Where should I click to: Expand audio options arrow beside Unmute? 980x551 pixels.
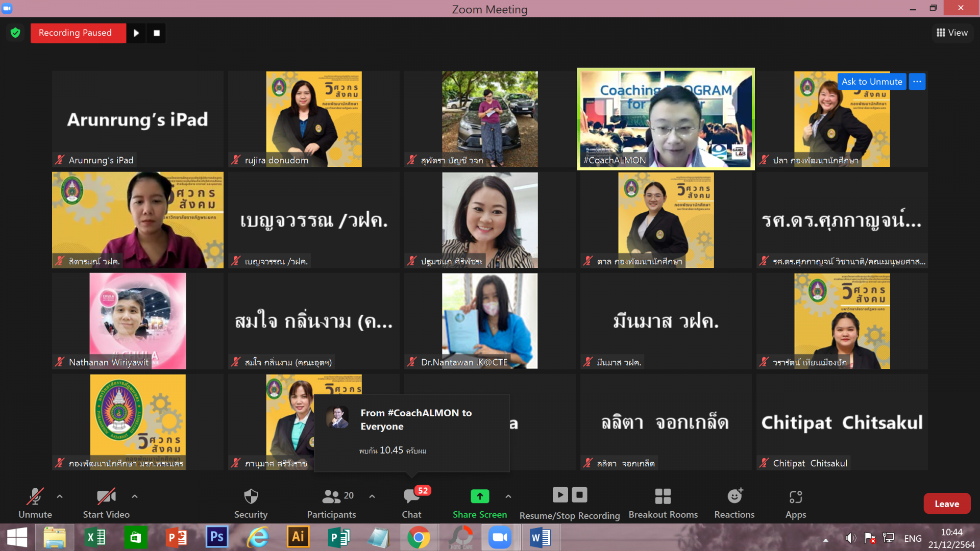click(60, 496)
